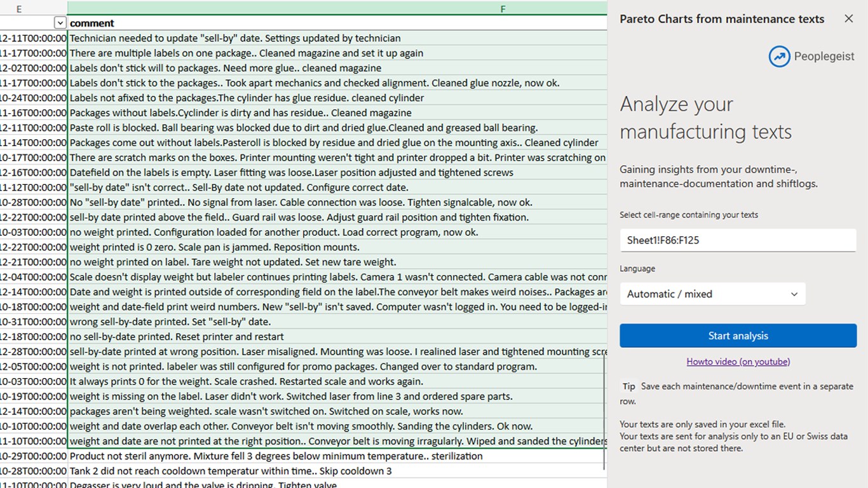Click the Peoplegeist logo icon

coord(779,57)
